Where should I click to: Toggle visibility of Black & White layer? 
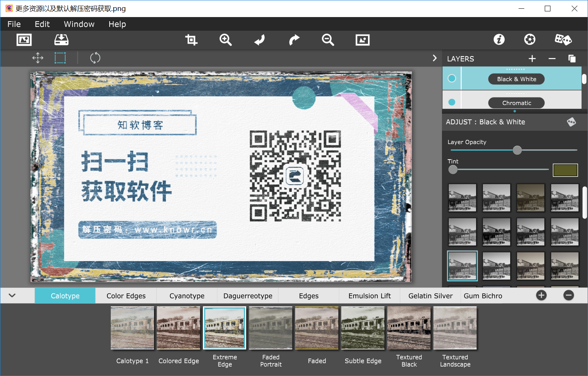click(x=452, y=78)
